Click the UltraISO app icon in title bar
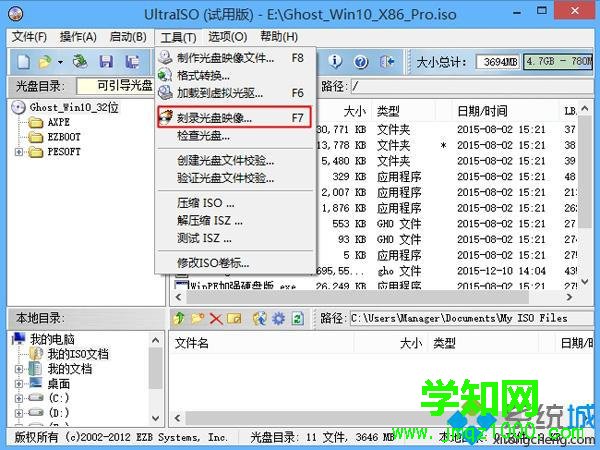 click(x=15, y=14)
